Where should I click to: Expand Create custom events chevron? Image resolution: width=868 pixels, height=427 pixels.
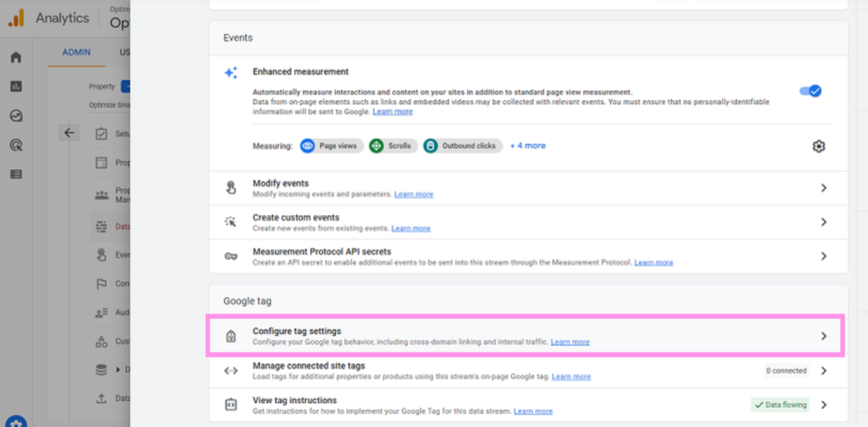click(824, 222)
